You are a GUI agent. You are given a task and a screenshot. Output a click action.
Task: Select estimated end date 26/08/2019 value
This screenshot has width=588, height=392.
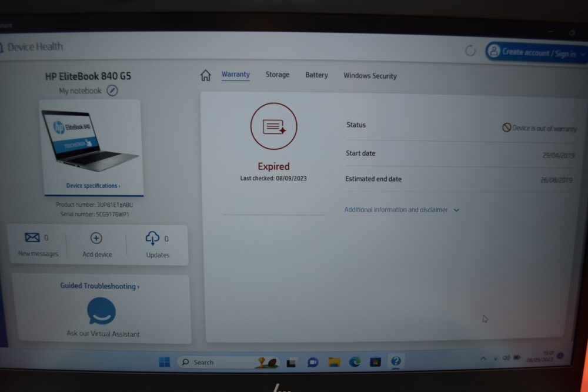click(x=556, y=180)
